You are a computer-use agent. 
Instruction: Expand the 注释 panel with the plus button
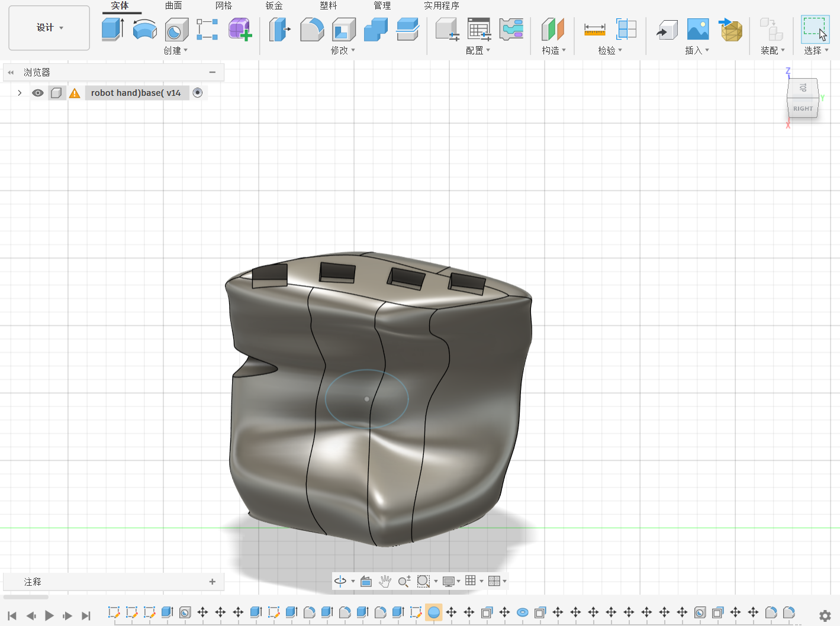[213, 582]
